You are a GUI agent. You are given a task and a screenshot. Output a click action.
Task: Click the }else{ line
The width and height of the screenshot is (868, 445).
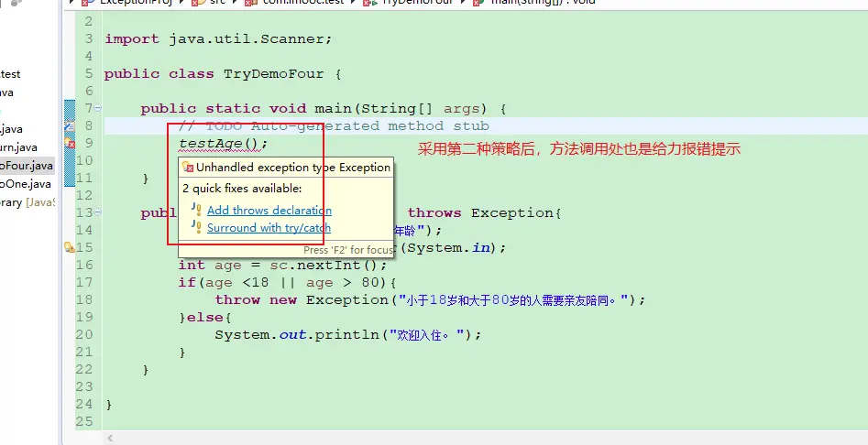click(204, 318)
